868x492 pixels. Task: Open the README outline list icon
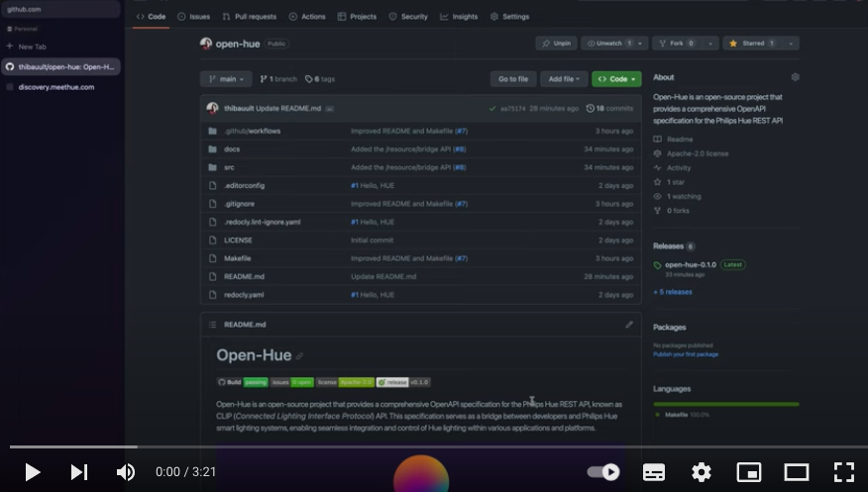click(x=212, y=325)
